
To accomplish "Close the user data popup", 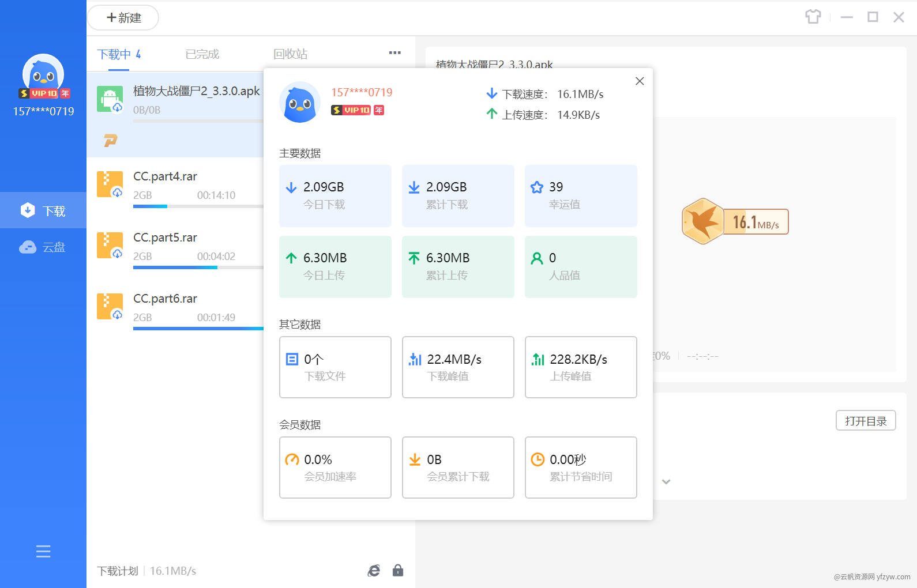I will tap(640, 81).
